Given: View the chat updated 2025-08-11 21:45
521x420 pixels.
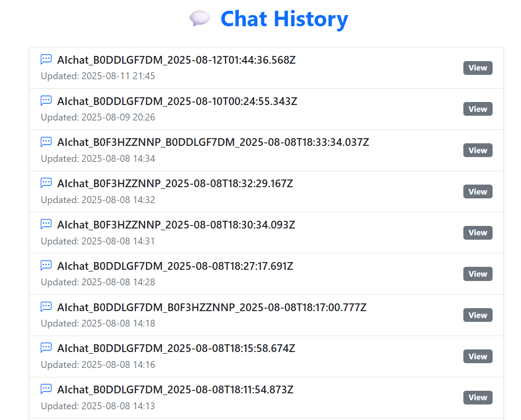Looking at the screenshot, I should pyautogui.click(x=478, y=68).
